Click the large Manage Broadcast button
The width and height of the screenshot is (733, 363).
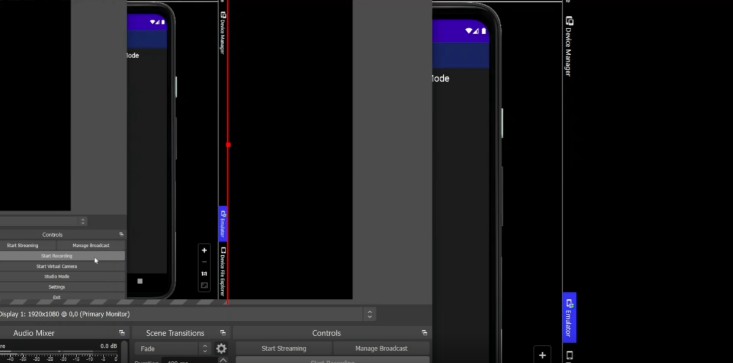click(x=381, y=349)
